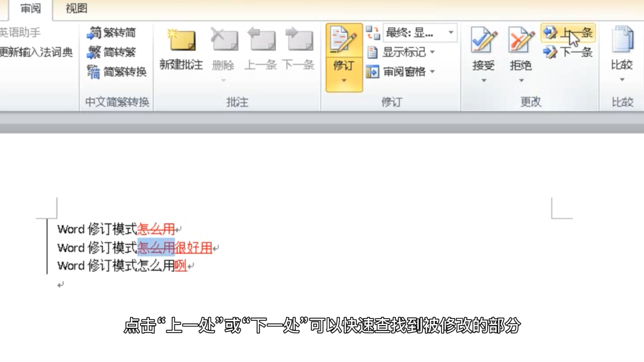
Task: Click 新建批注 sticky note icon
Action: [182, 40]
